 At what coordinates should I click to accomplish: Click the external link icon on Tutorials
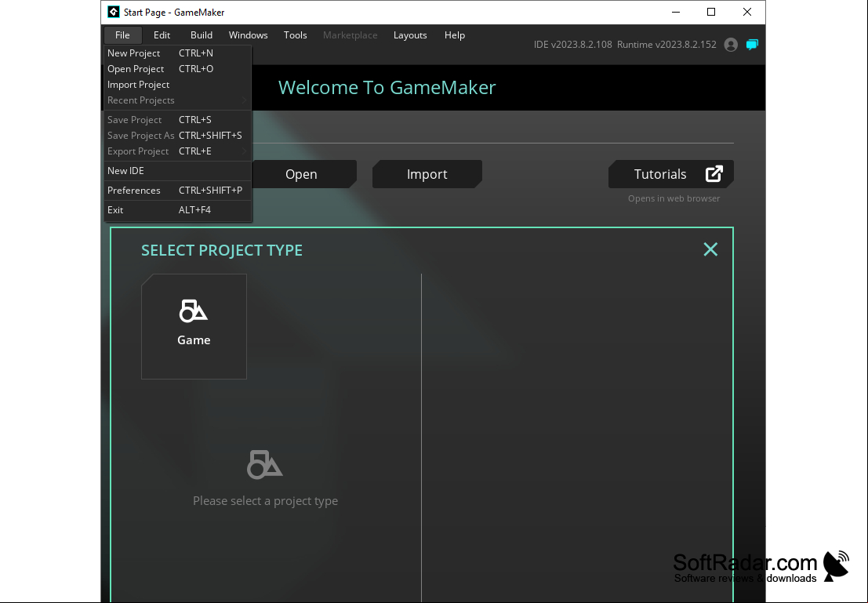coord(714,174)
